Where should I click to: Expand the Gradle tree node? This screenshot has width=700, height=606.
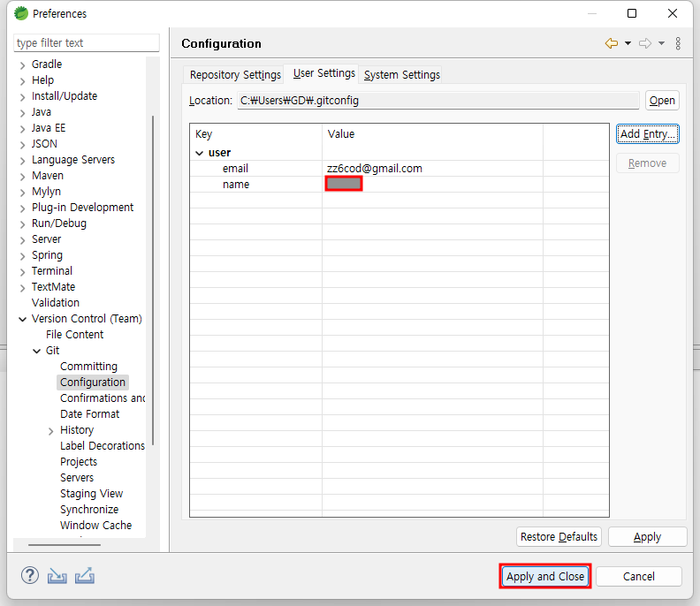[23, 65]
